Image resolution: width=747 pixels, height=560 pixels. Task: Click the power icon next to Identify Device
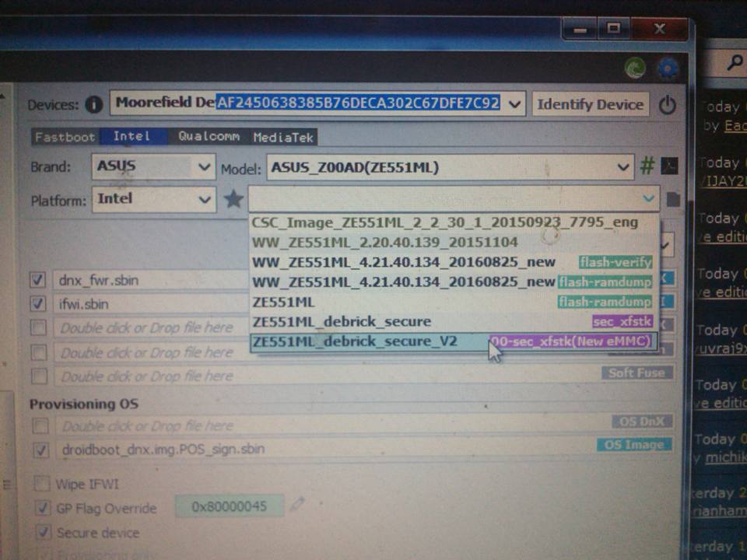click(x=667, y=105)
